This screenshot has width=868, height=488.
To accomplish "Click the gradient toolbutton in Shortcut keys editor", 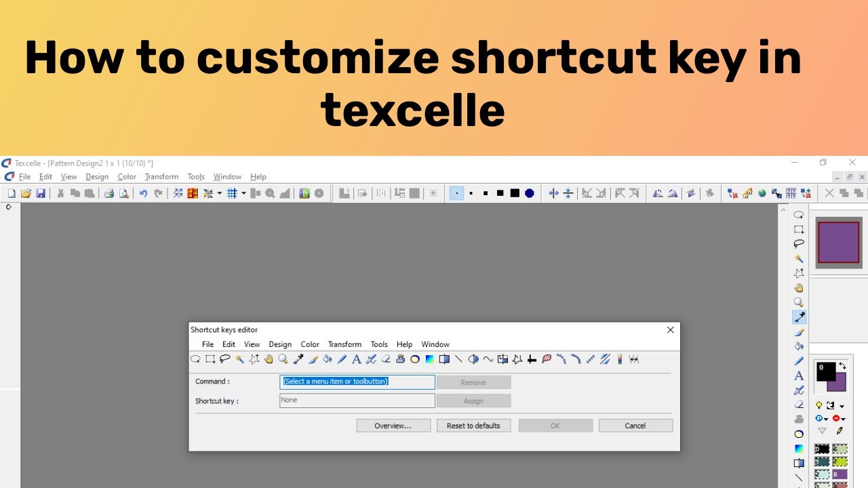I will point(430,359).
